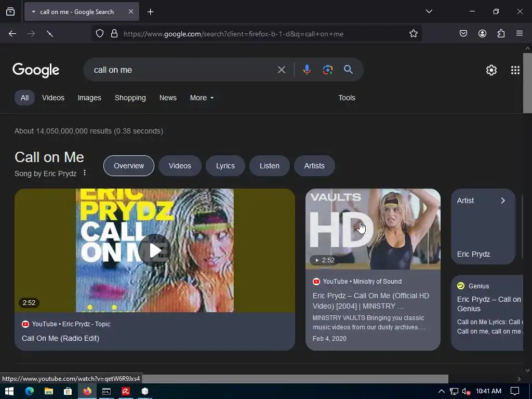Viewport: 532px width, 399px height.
Task: Expand the list all tabs chevron
Action: click(429, 11)
